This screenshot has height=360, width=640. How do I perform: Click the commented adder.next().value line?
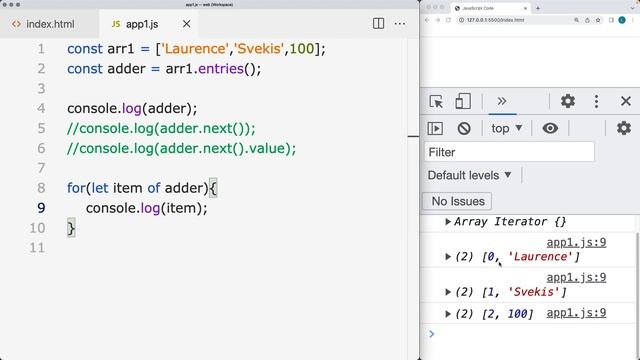182,148
